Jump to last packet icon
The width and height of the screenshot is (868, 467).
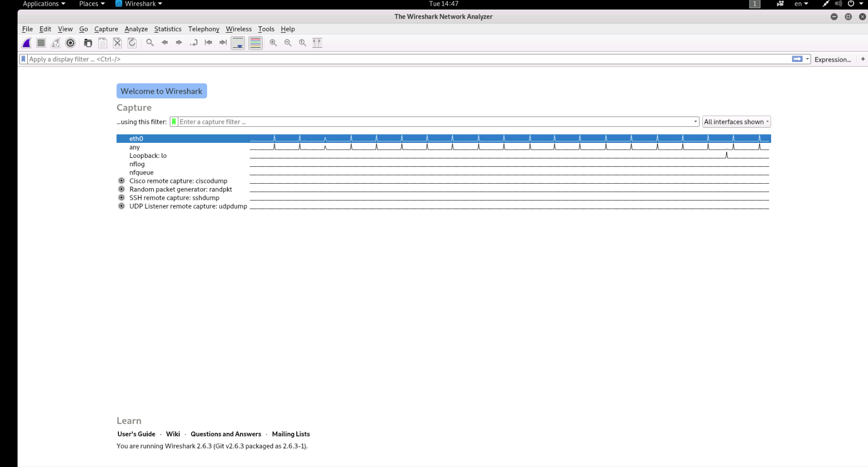[x=223, y=43]
